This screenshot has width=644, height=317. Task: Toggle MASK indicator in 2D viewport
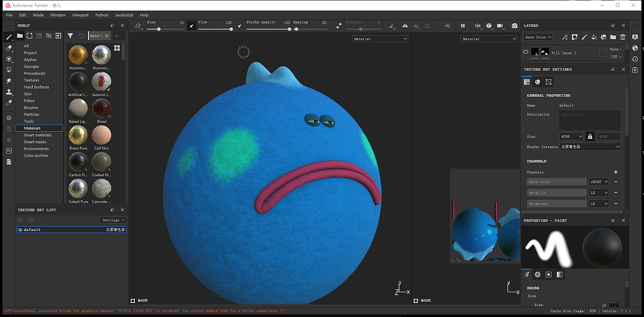coord(416,300)
